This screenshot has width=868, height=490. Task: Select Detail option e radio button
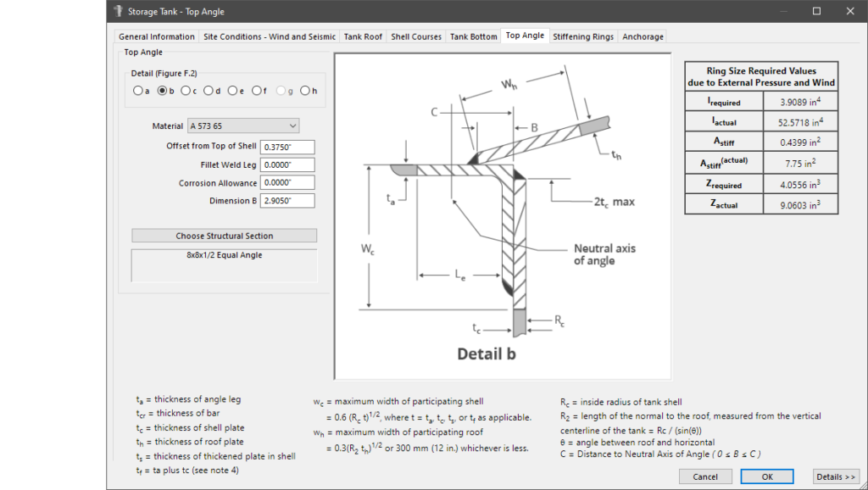233,91
